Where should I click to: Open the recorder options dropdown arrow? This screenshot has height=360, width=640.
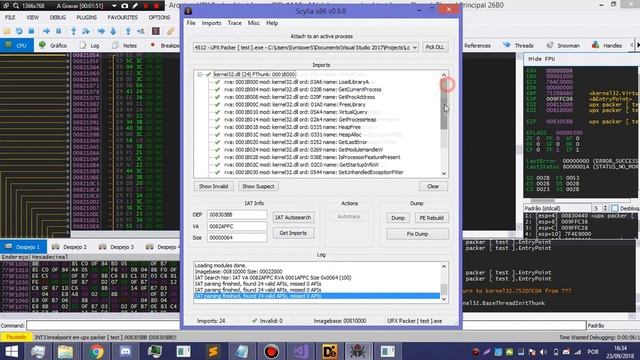[114, 6]
